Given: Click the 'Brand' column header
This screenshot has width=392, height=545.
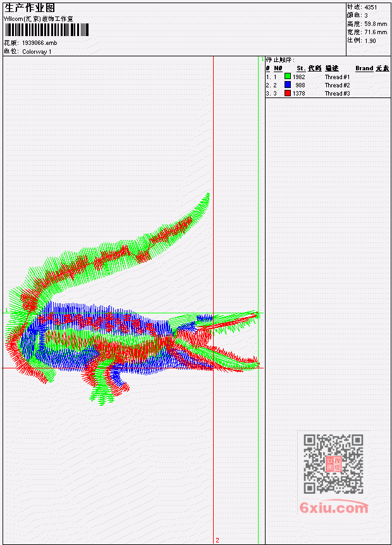Looking at the screenshot, I should coord(364,68).
